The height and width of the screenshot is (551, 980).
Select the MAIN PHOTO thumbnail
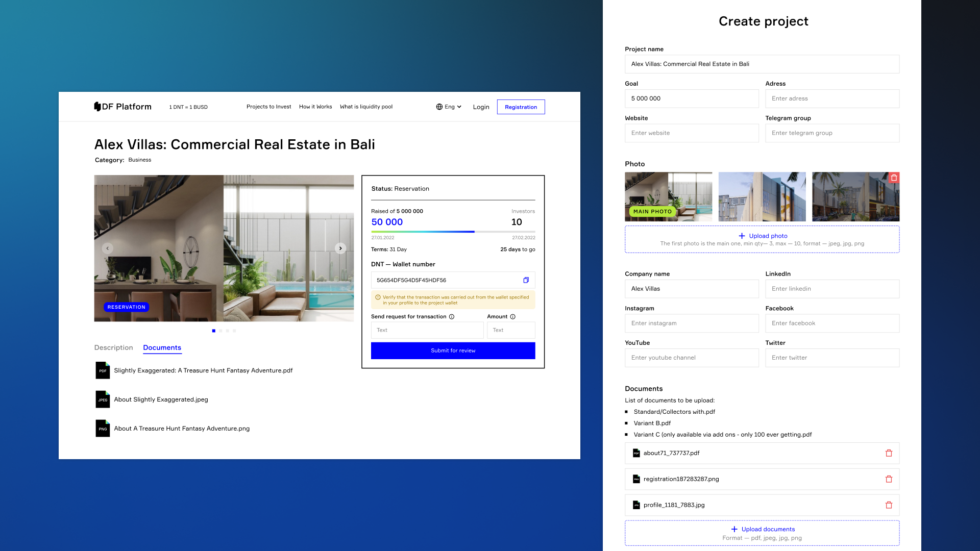click(668, 196)
